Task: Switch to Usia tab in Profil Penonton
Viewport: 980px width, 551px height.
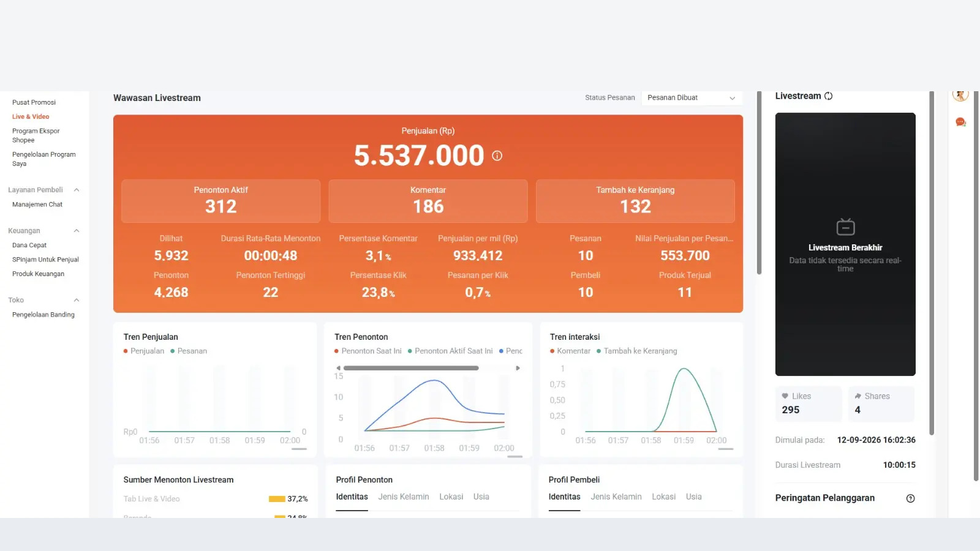Action: (481, 497)
